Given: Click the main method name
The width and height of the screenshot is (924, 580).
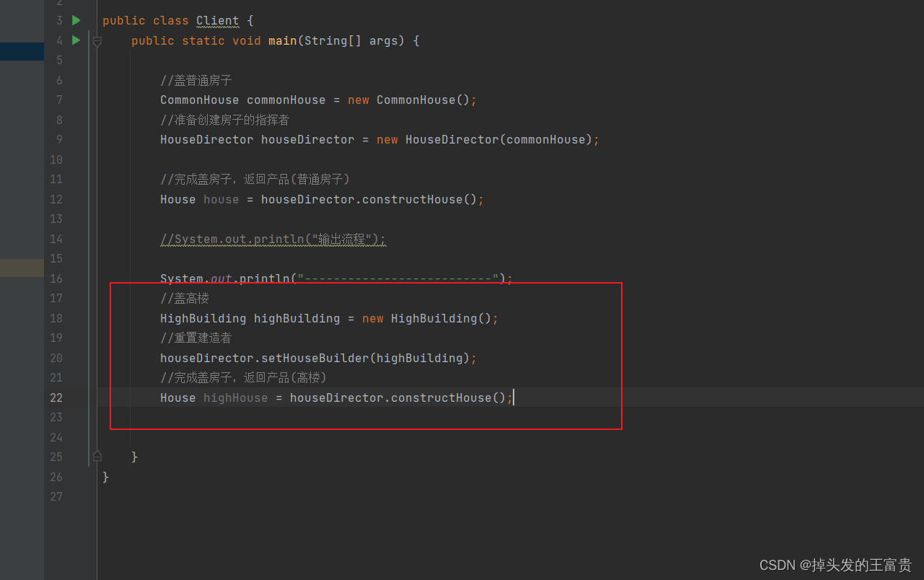Looking at the screenshot, I should click(282, 41).
